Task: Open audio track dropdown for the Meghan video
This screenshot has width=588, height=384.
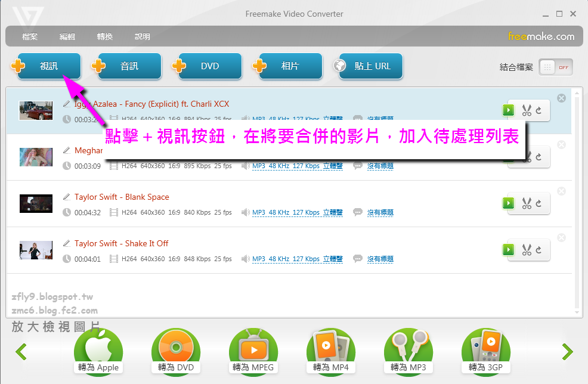Action: (x=298, y=166)
